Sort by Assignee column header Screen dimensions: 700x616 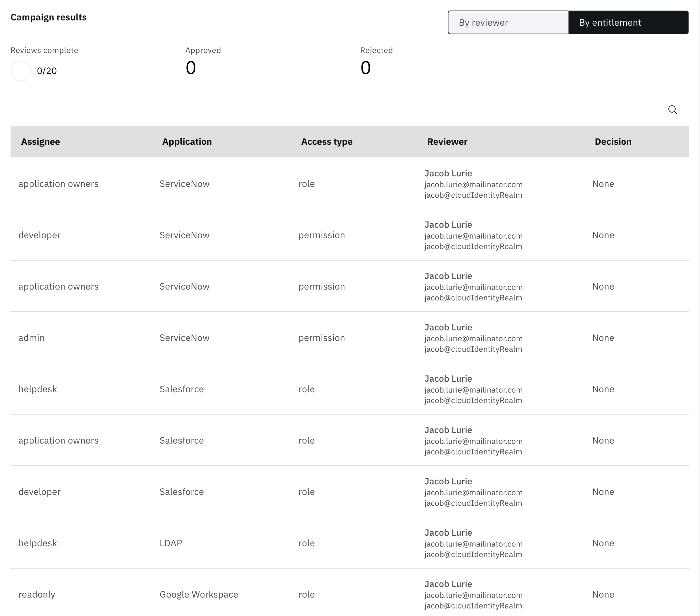[40, 142]
